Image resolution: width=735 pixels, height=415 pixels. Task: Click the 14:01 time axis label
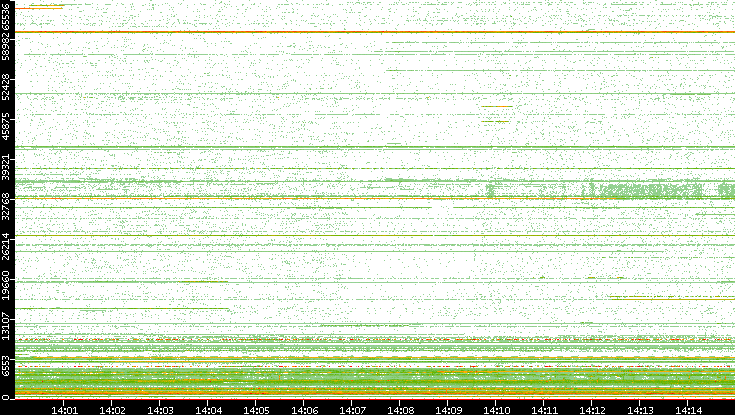(x=64, y=410)
